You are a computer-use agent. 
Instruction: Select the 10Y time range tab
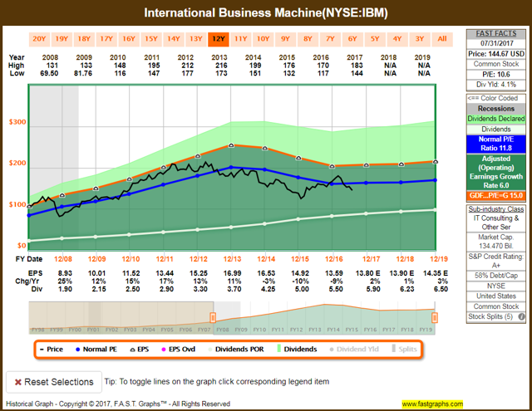click(x=264, y=39)
